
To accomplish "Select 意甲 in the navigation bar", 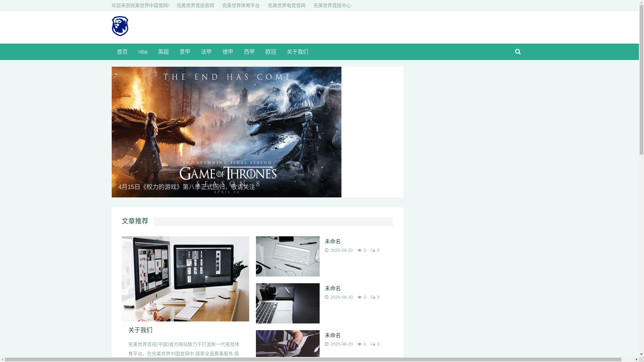I will point(185,52).
